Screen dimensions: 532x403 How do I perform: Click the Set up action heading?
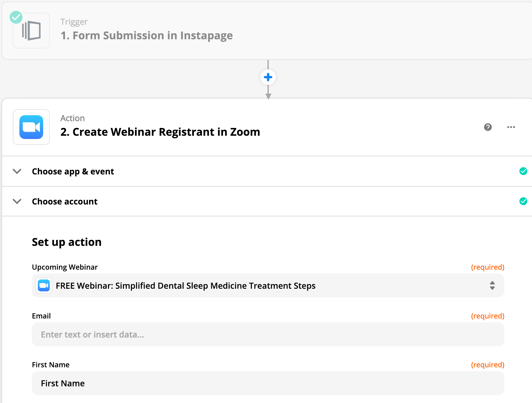67,242
